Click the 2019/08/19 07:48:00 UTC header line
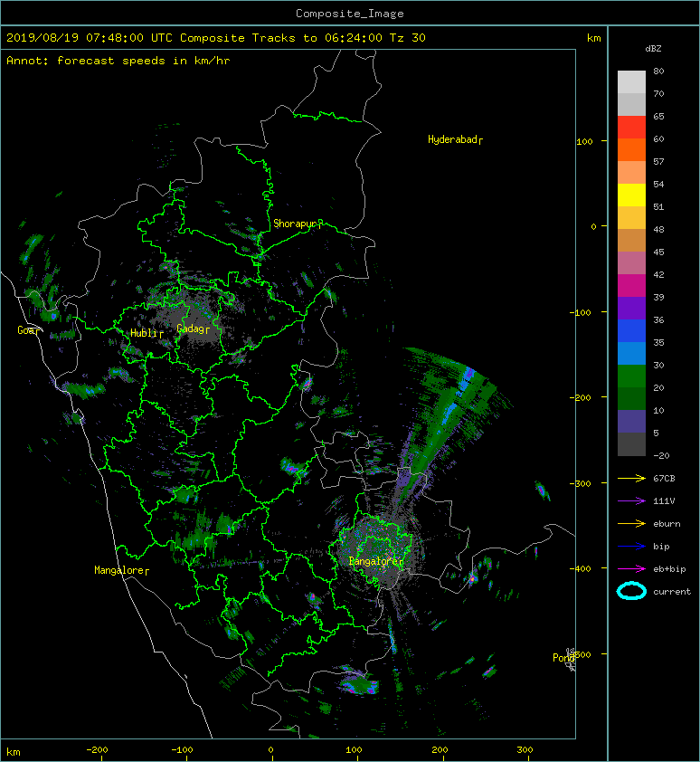Image resolution: width=700 pixels, height=762 pixels. [216, 38]
